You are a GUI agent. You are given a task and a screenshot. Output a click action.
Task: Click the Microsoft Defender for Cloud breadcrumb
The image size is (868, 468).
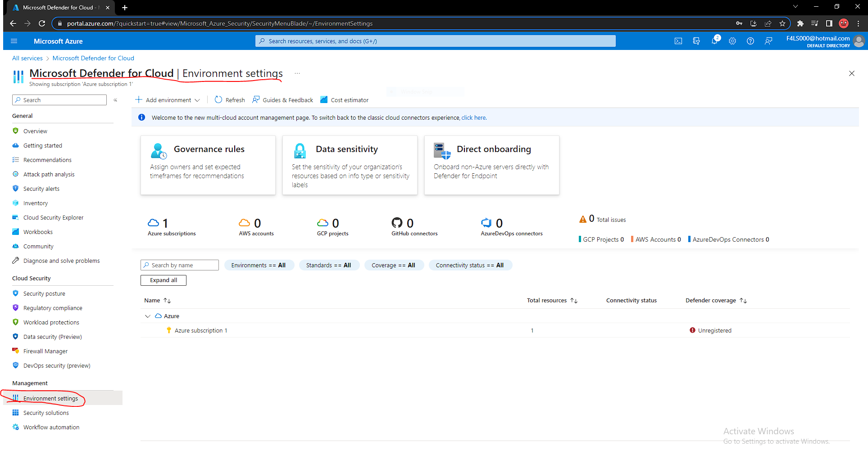[x=93, y=58]
